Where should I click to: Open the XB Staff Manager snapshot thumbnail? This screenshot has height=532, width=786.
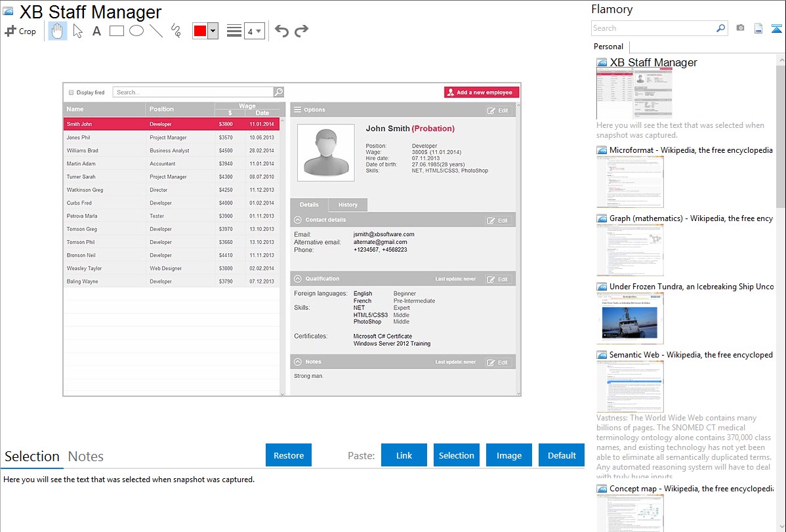[634, 94]
